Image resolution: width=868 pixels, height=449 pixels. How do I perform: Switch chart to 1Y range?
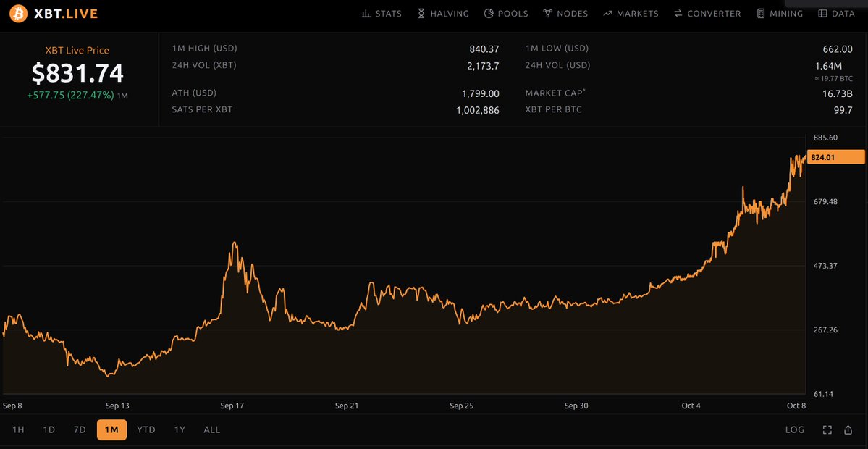[x=180, y=429]
